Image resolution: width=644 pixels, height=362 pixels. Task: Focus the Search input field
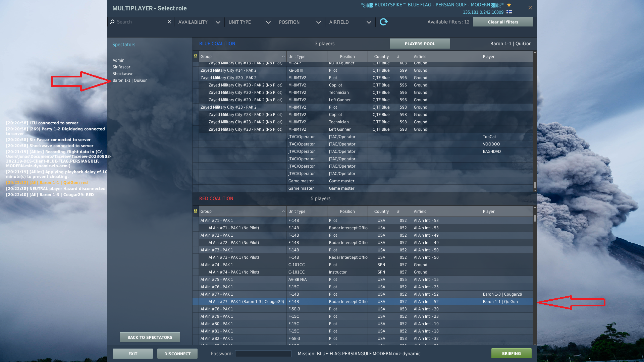click(x=141, y=22)
